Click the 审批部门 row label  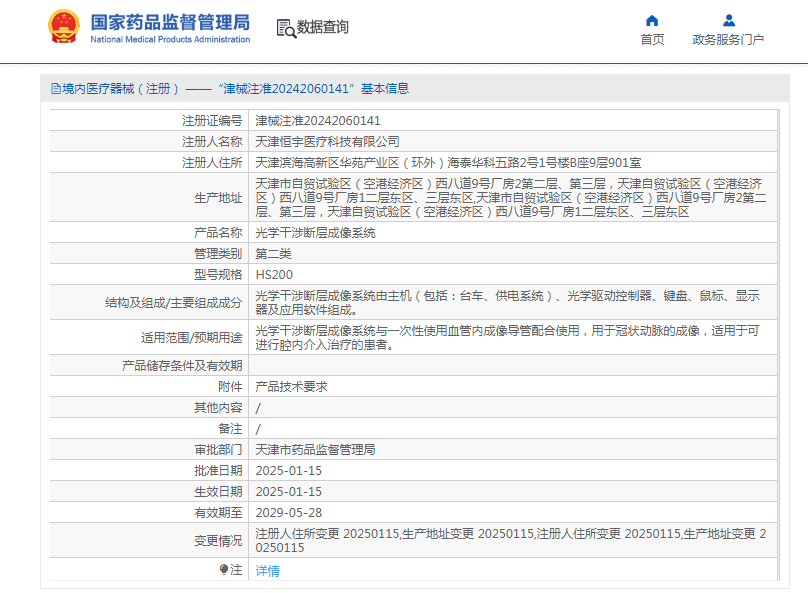218,450
